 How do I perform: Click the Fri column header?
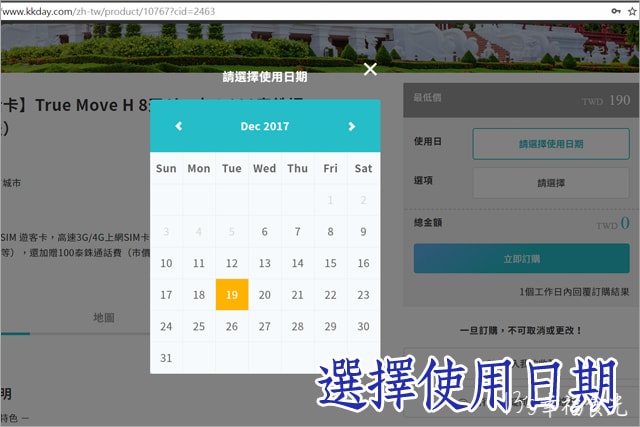(x=331, y=169)
